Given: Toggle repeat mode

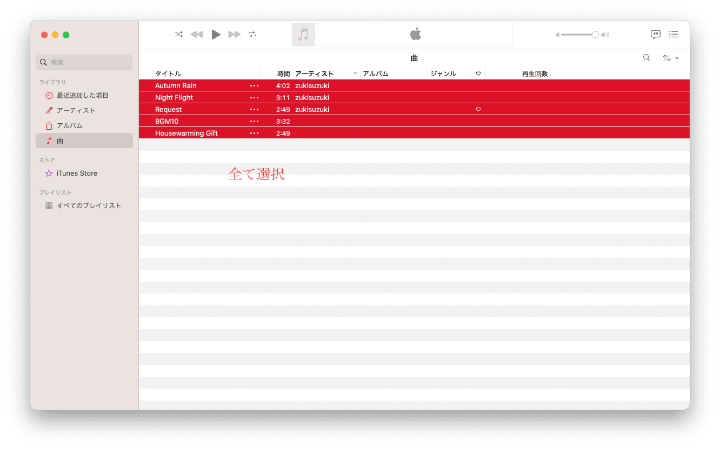Looking at the screenshot, I should point(253,34).
